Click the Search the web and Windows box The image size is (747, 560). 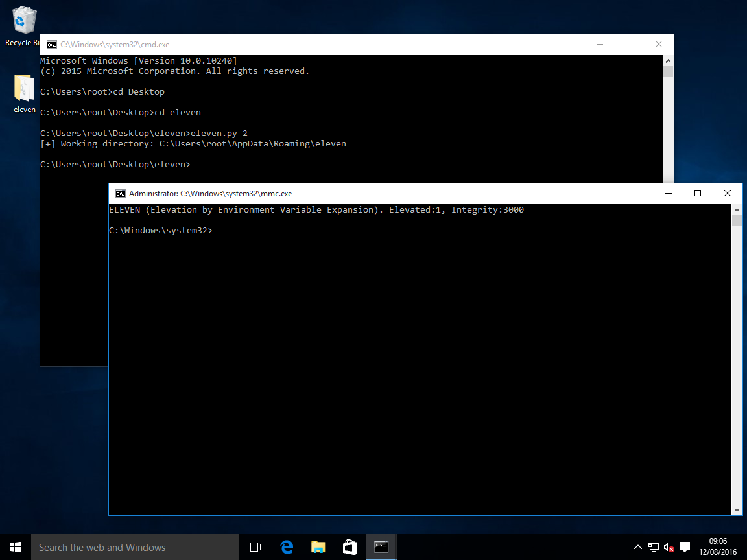pyautogui.click(x=135, y=547)
